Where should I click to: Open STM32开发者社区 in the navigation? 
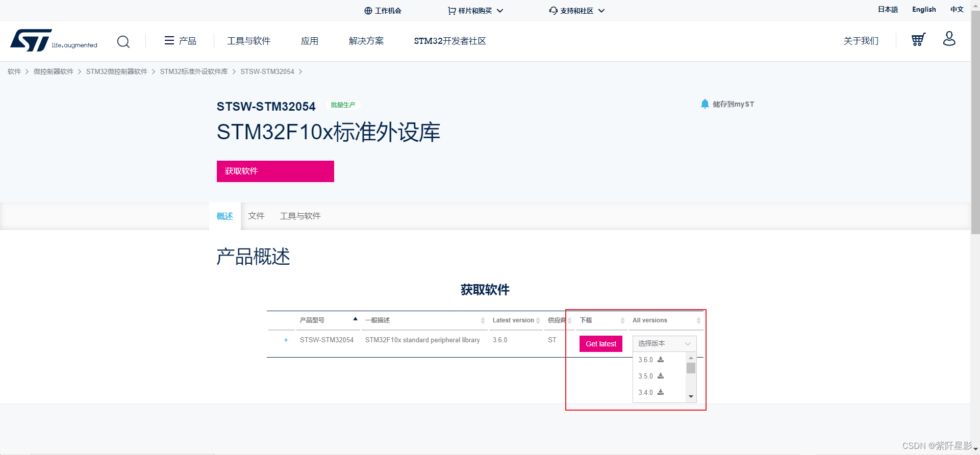click(450, 41)
